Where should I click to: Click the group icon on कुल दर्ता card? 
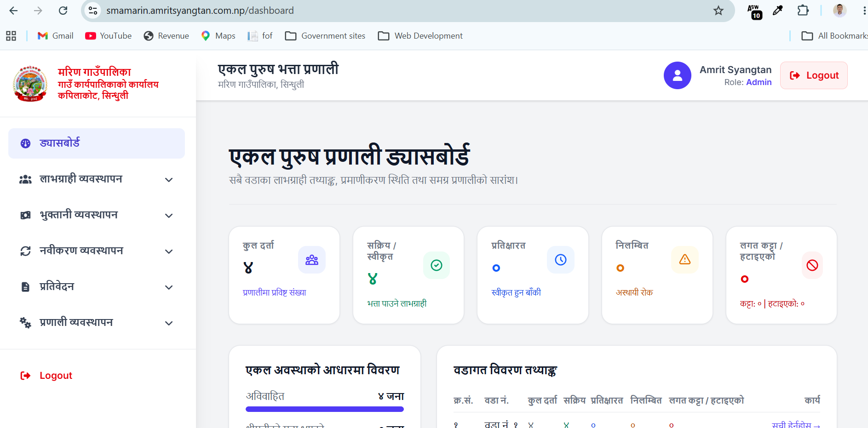coord(312,260)
